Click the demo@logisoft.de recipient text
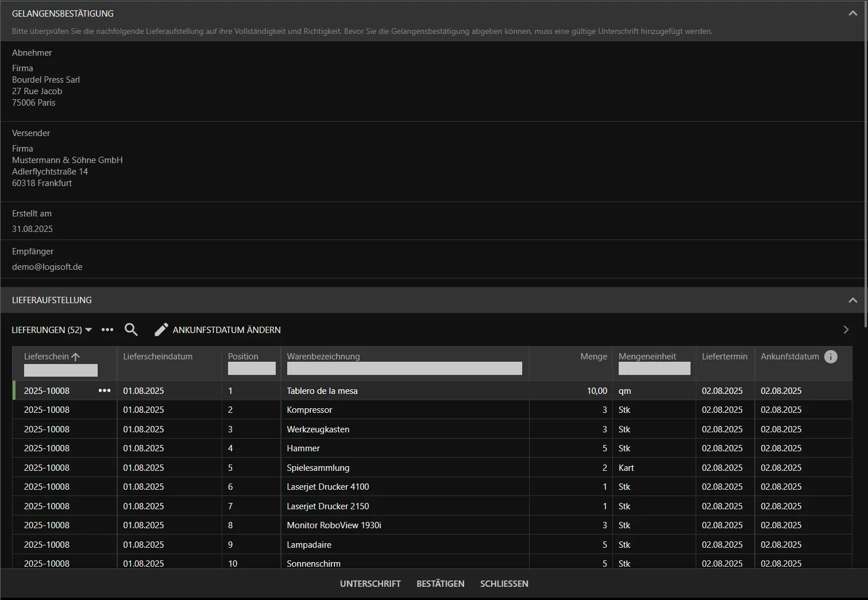The height and width of the screenshot is (600, 868). click(47, 267)
